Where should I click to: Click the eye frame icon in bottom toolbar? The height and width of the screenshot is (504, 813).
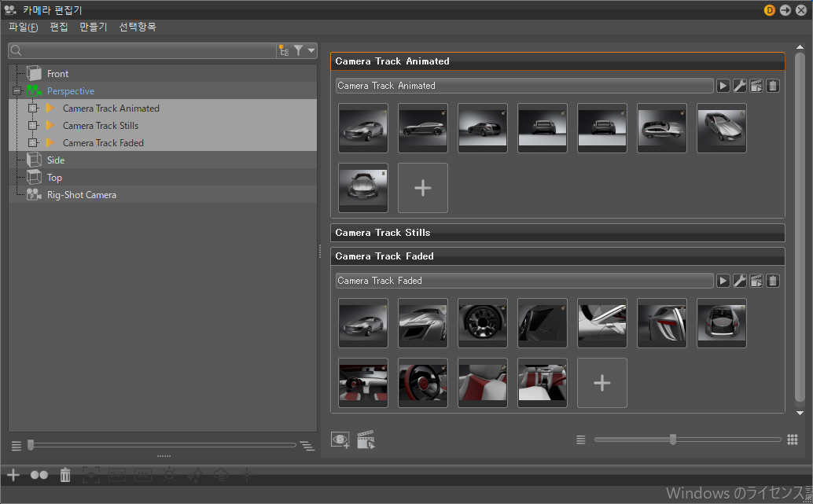(90, 474)
